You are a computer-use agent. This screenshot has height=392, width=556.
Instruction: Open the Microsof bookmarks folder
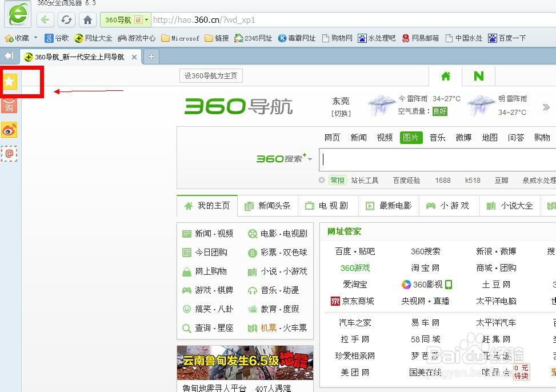click(180, 38)
